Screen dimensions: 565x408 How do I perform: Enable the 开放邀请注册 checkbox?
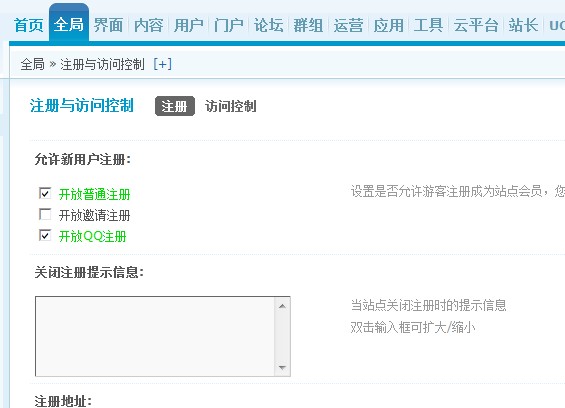(x=45, y=214)
